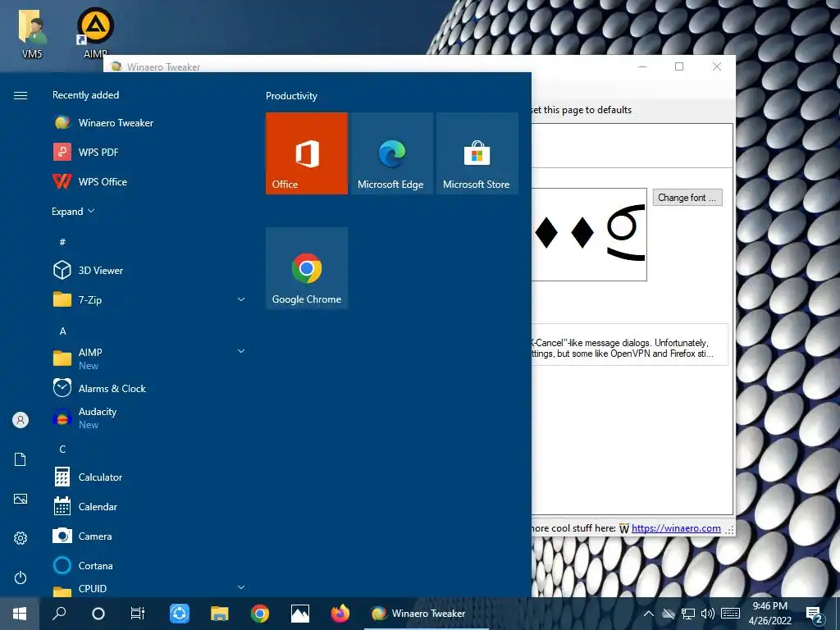Open the Action Center notifications

point(815,614)
